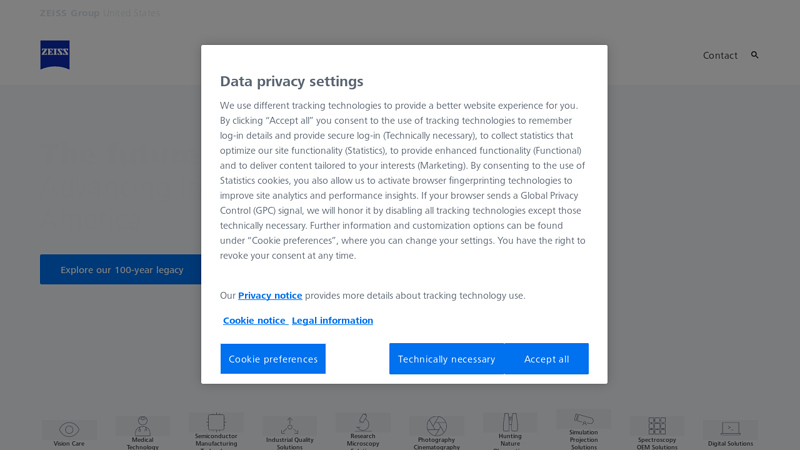Open Photography Cinematography aperture icon
The image size is (800, 450).
point(437,426)
